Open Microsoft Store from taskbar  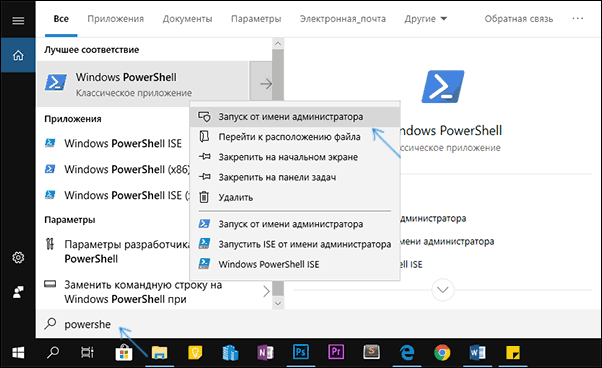(124, 353)
